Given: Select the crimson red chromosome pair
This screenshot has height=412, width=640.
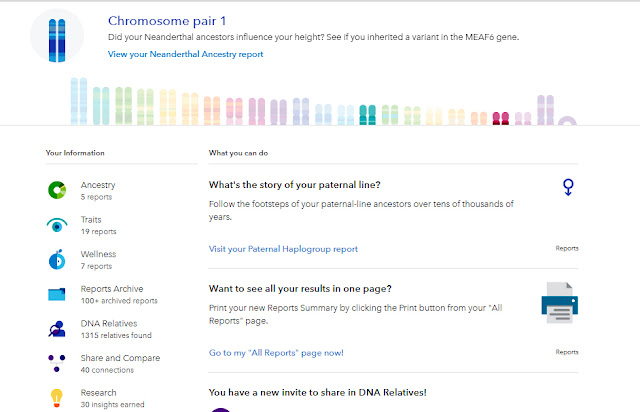Looking at the screenshot, I should click(x=501, y=118).
